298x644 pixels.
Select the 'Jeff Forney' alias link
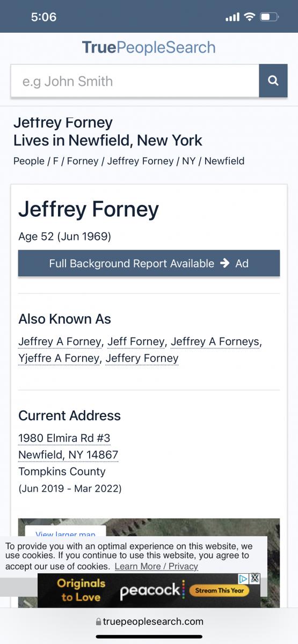tap(136, 342)
